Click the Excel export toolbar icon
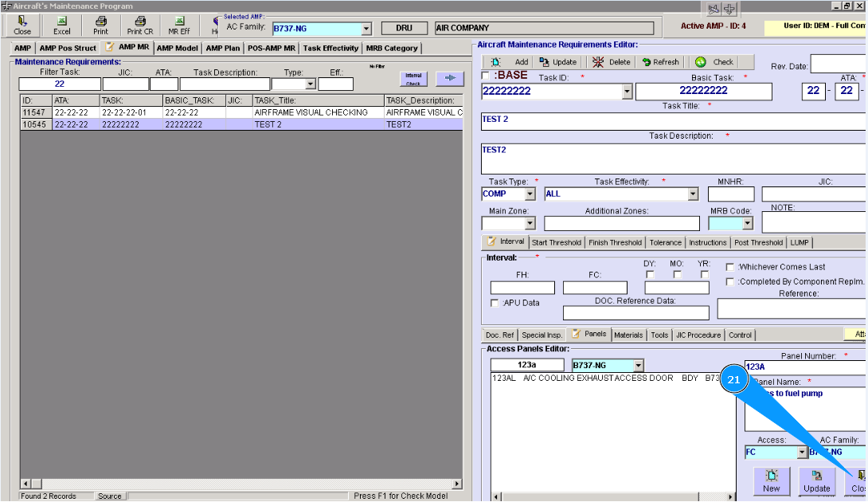Image resolution: width=868 pixels, height=502 pixels. coord(61,25)
